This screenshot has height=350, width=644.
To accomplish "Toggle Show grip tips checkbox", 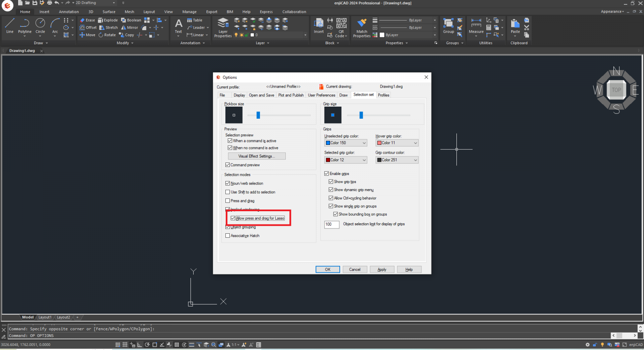I will point(331,182).
